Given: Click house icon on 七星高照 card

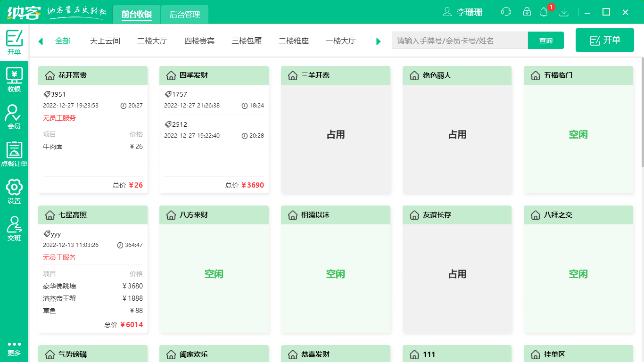Looking at the screenshot, I should (50, 215).
